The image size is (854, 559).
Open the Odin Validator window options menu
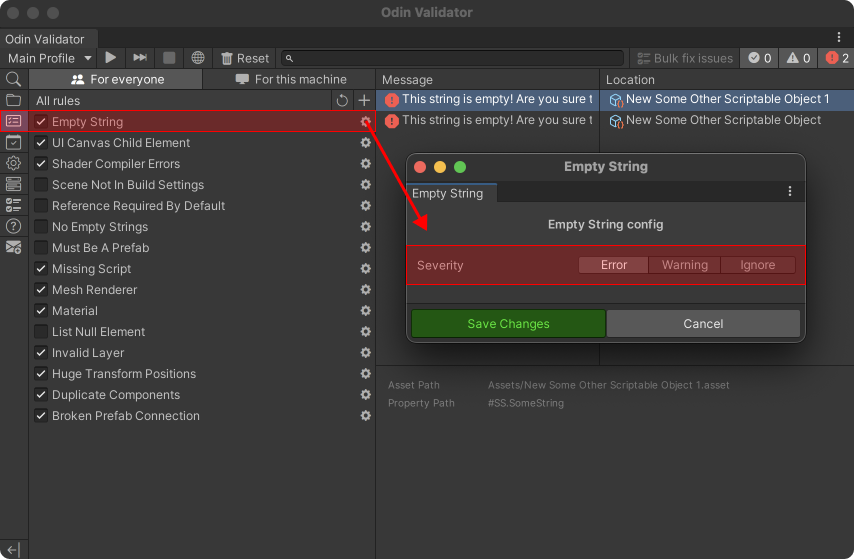[838, 37]
